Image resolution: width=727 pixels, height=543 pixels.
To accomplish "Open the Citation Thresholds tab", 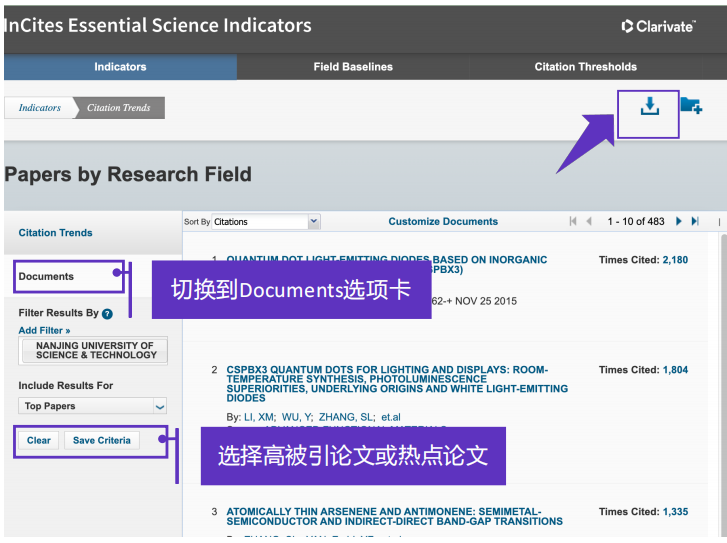I will click(x=585, y=67).
